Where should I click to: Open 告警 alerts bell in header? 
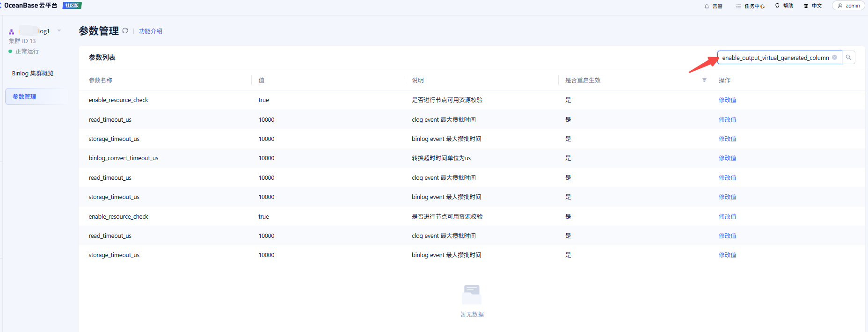pyautogui.click(x=714, y=6)
